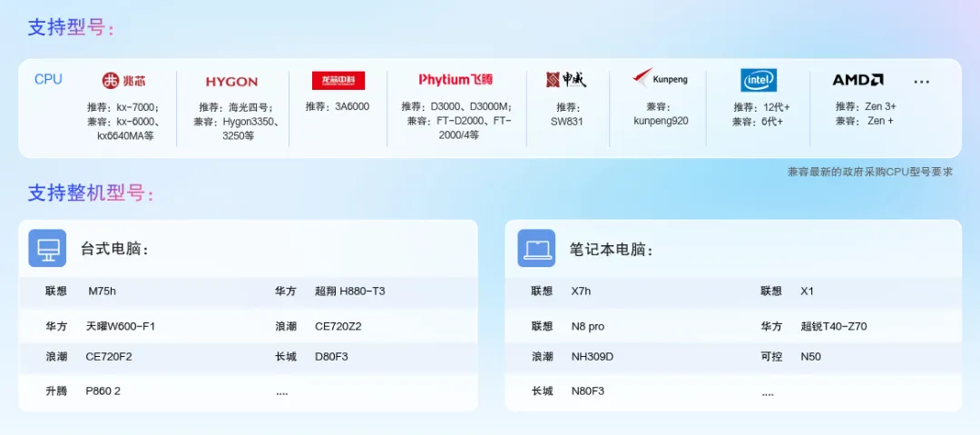Click the CPU label in top panel

pyautogui.click(x=48, y=80)
